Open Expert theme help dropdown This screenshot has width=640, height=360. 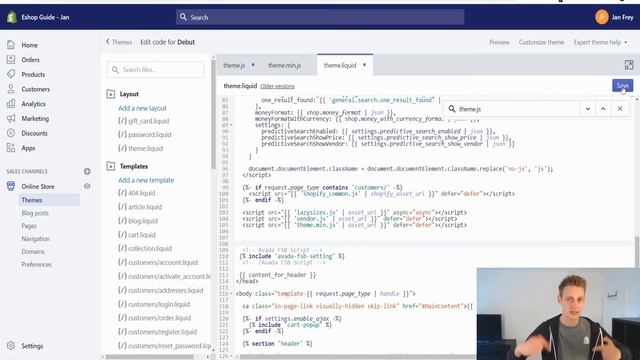tap(600, 42)
